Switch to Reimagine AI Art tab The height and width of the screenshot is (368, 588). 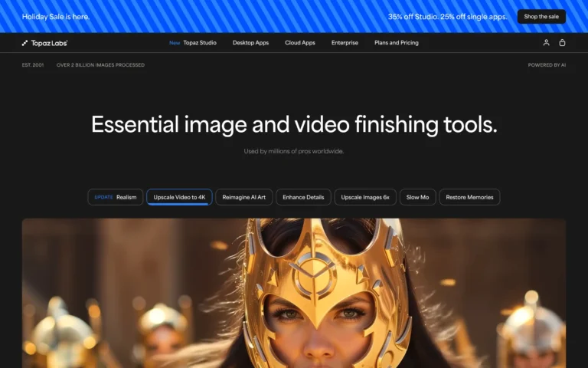coord(243,197)
